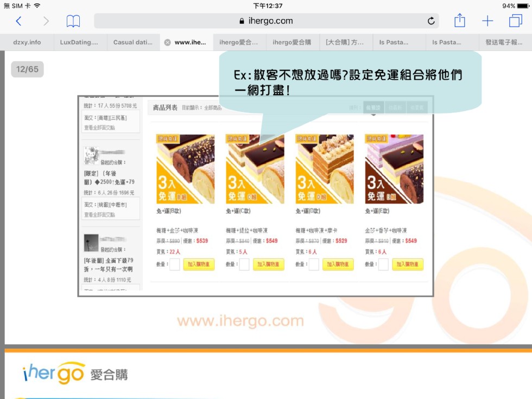Screen dimensions: 532x399
Task: Select the $539 sale price
Action: [x=202, y=241]
